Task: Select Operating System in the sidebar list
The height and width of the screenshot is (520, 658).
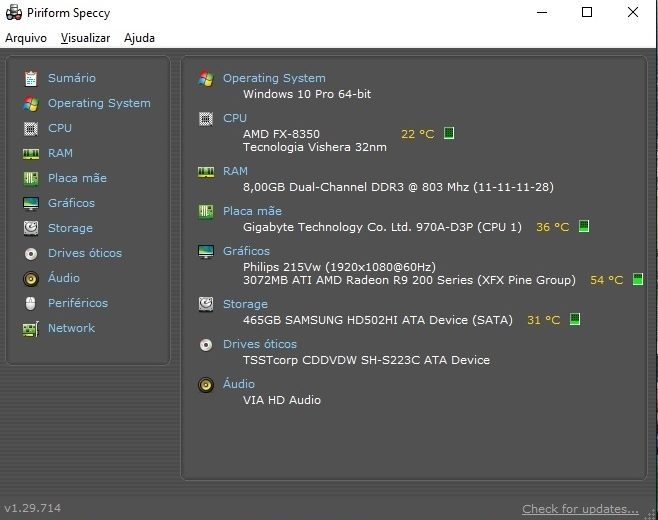Action: pyautogui.click(x=99, y=103)
